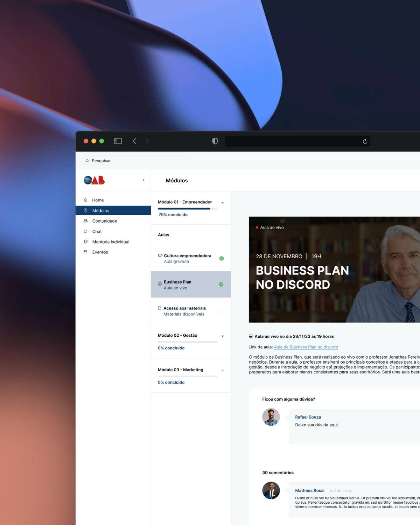The height and width of the screenshot is (525, 420).
Task: Click the browser sidebar toggle icon
Action: point(118,141)
